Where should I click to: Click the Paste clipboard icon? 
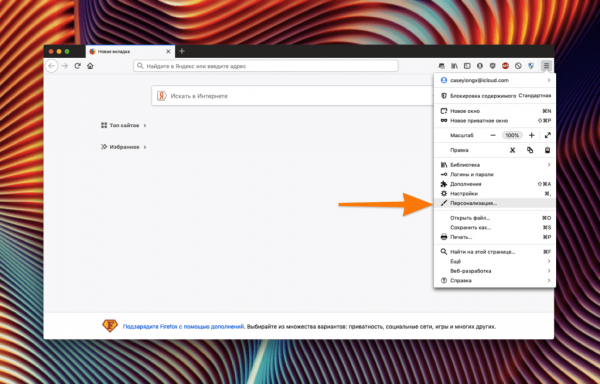[x=548, y=150]
